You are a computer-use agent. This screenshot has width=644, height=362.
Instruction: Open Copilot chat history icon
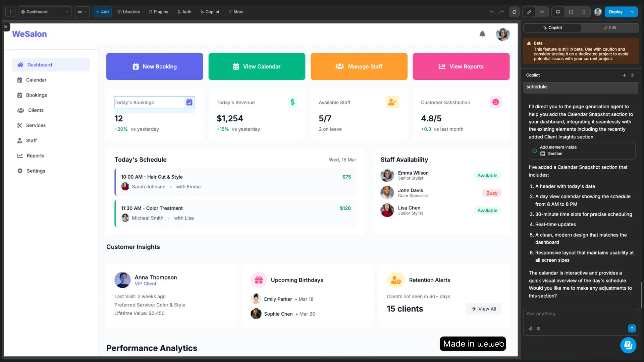point(633,75)
